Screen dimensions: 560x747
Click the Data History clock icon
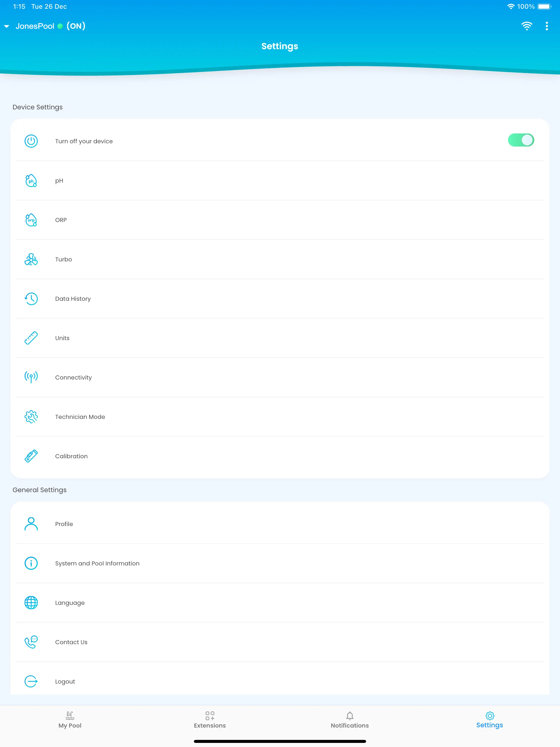click(31, 299)
